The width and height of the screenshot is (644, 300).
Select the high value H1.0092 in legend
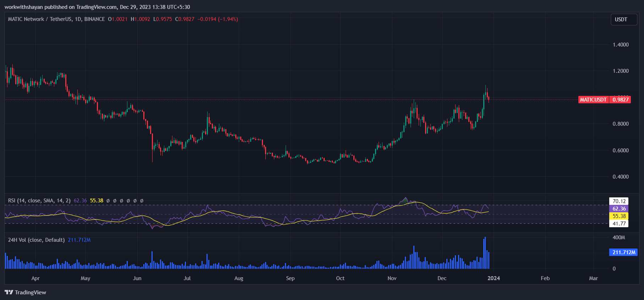click(140, 19)
